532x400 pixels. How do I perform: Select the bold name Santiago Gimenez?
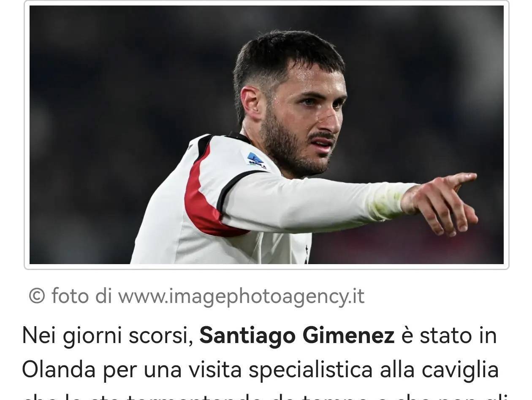coord(297,336)
